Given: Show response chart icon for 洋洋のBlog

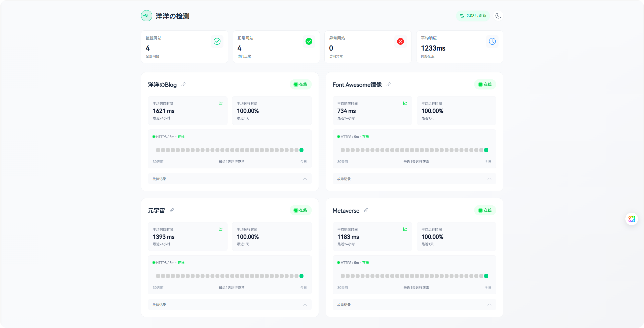Looking at the screenshot, I should 220,103.
